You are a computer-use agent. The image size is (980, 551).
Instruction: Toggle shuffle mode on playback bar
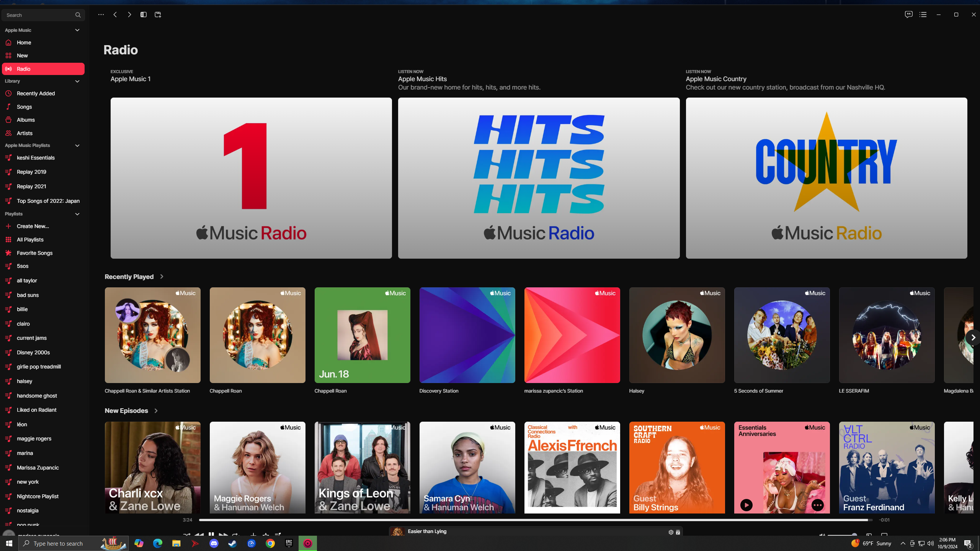click(186, 535)
